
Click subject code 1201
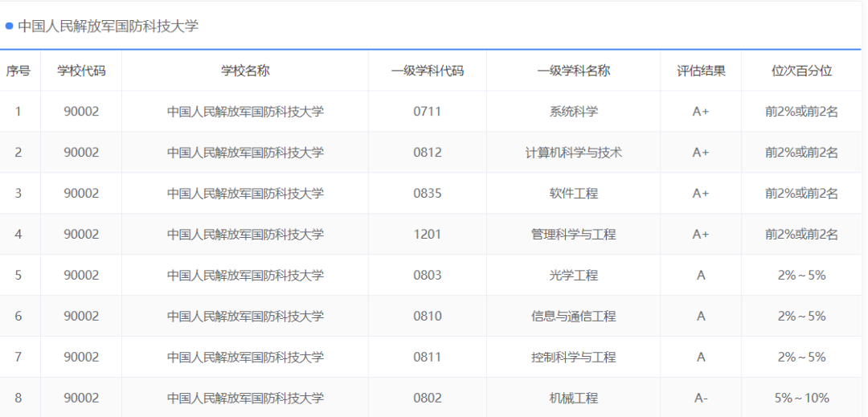point(428,235)
